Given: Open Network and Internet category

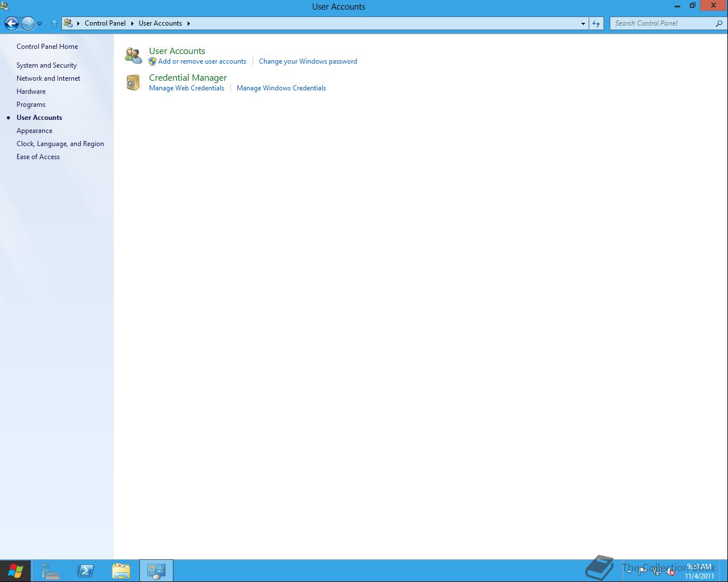Looking at the screenshot, I should pos(48,78).
